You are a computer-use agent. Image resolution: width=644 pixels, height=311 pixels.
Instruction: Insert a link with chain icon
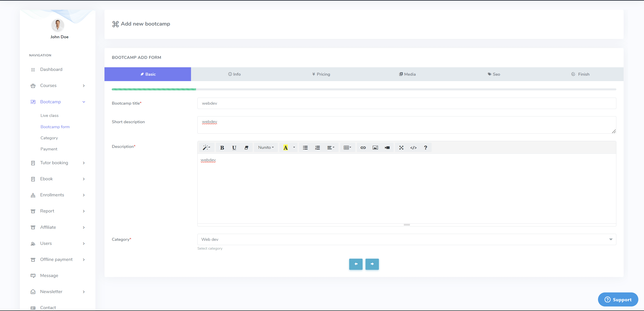363,147
